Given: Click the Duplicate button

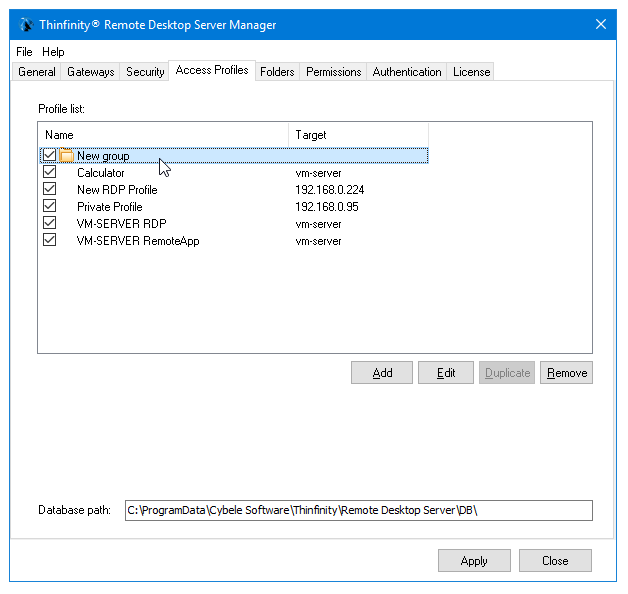Looking at the screenshot, I should (x=507, y=373).
